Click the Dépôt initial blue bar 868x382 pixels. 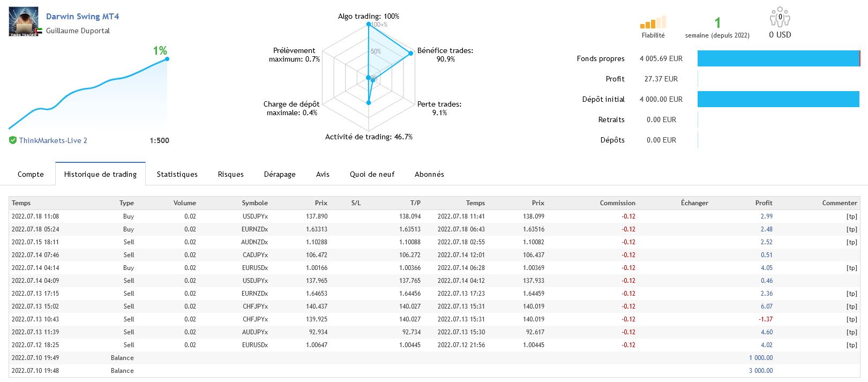(x=778, y=99)
